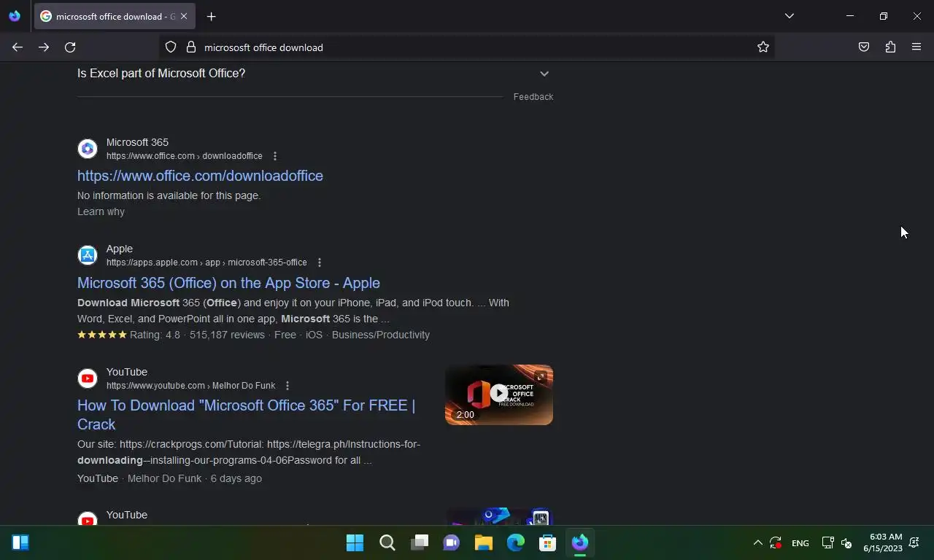
Task: View site security padlock info
Action: pyautogui.click(x=191, y=47)
